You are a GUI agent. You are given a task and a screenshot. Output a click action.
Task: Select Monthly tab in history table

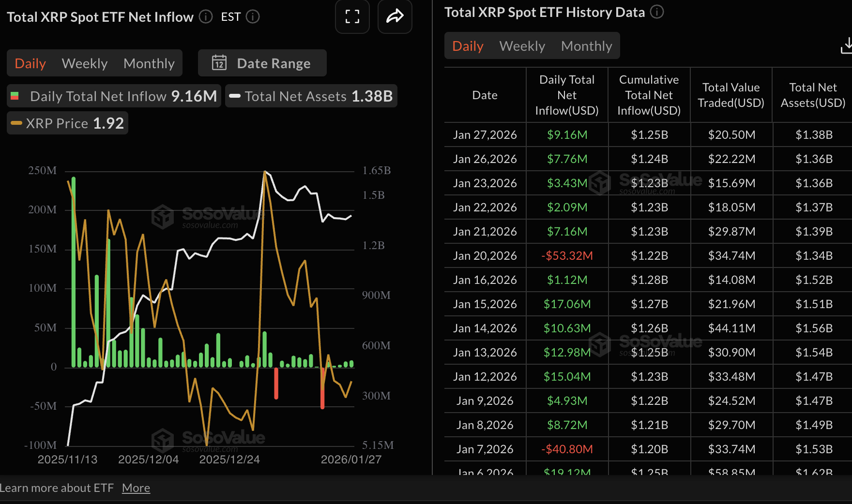586,46
